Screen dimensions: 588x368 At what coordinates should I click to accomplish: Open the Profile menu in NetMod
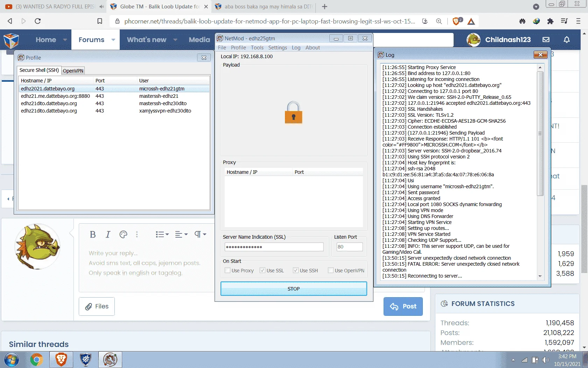click(x=238, y=48)
